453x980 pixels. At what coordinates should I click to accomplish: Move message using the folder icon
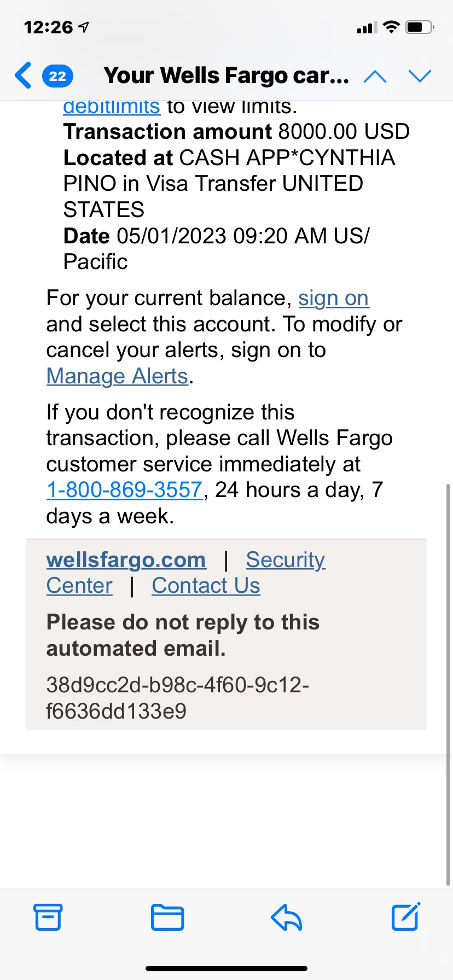tap(167, 918)
